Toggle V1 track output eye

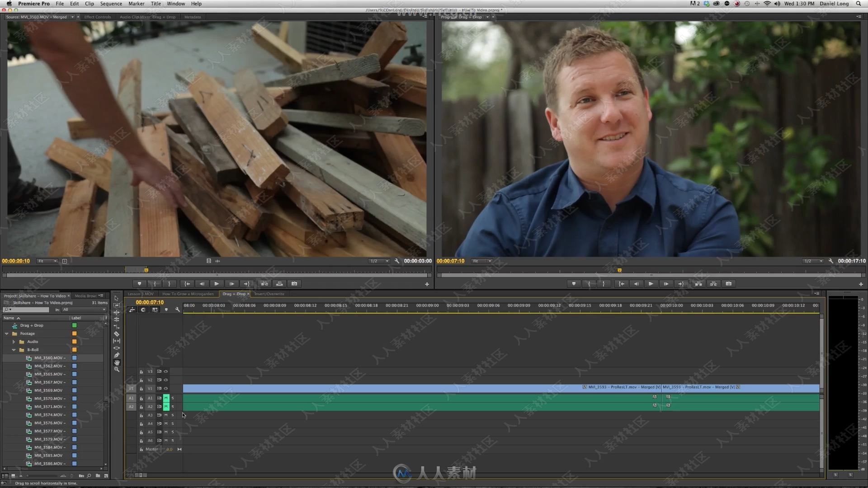point(166,389)
